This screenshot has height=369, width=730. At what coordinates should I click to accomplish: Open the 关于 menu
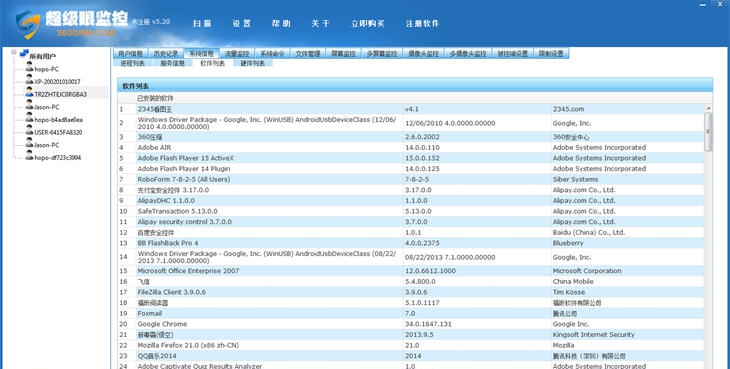click(x=321, y=23)
